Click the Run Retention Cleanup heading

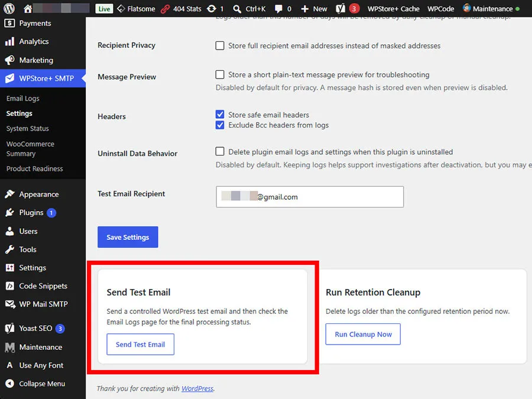[373, 292]
